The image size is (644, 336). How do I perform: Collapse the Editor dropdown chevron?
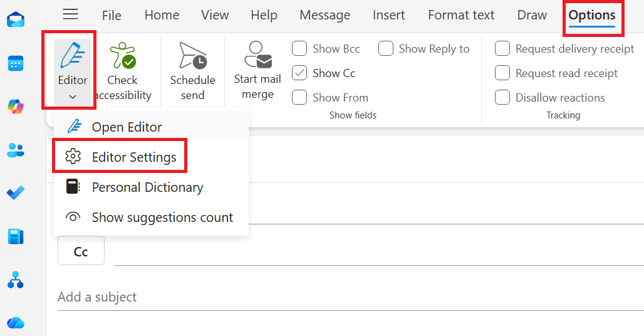73,97
